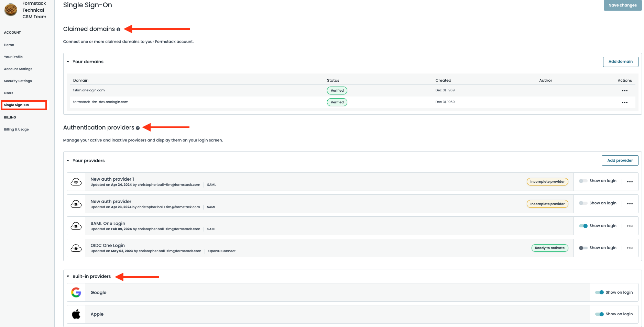The width and height of the screenshot is (644, 327).
Task: Open actions menu for fstim.onelogin.com domain
Action: coord(625,90)
